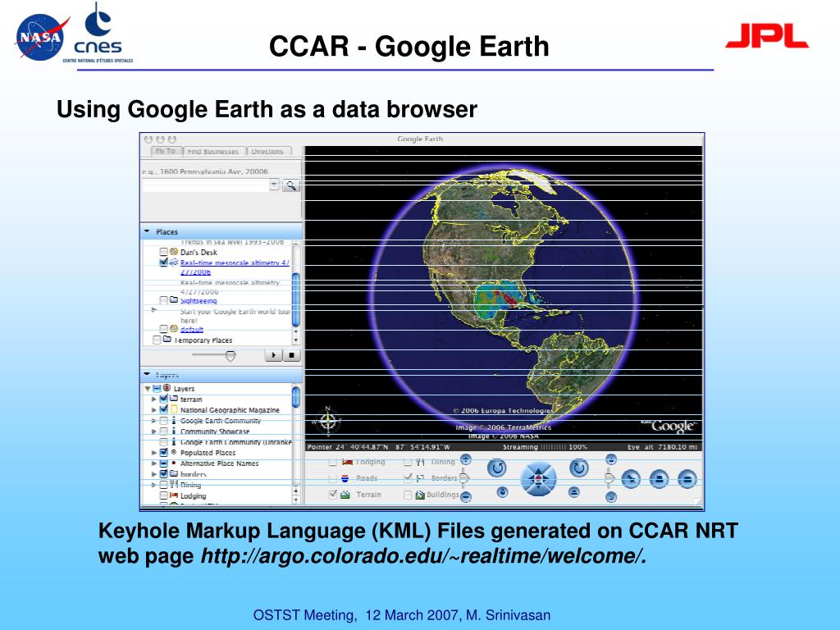Click the Borders flag icon

421,478
